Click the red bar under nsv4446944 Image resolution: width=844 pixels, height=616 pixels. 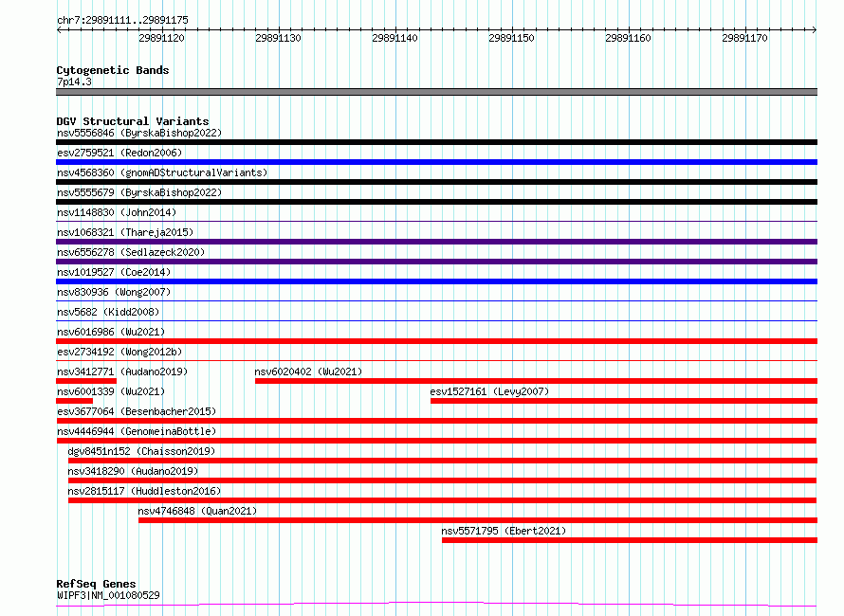436,441
